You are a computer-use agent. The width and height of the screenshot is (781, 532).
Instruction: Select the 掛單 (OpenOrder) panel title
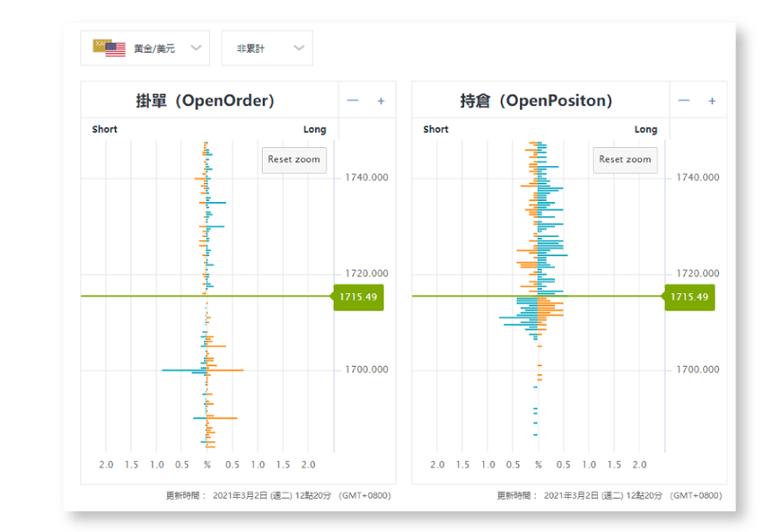click(205, 100)
